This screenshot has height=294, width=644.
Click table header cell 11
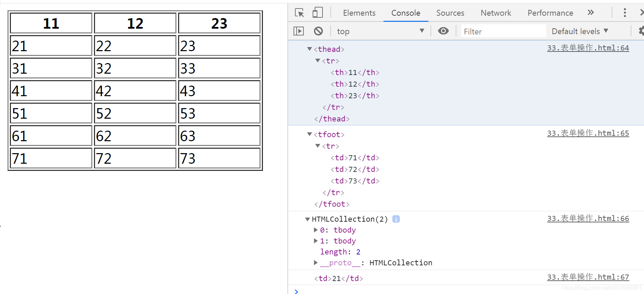(x=51, y=23)
